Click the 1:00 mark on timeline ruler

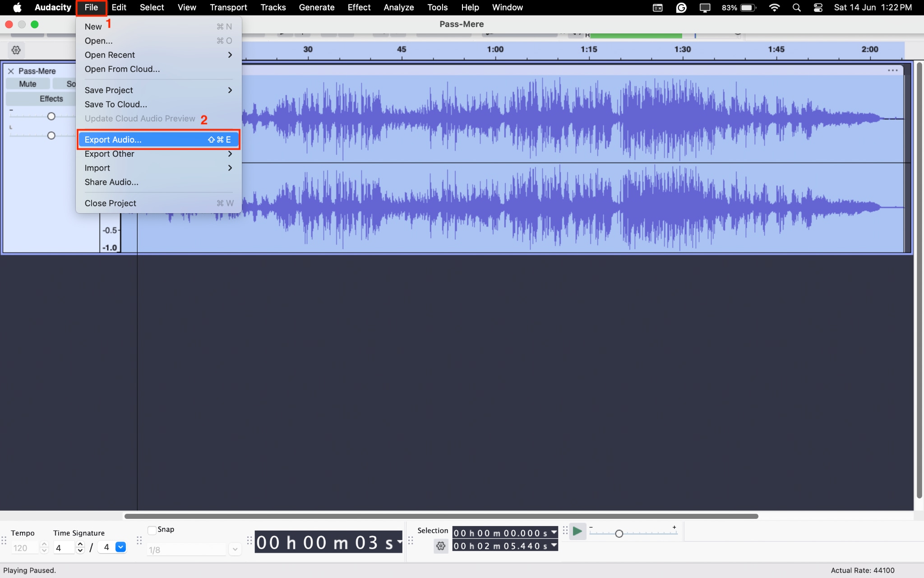[x=495, y=49]
